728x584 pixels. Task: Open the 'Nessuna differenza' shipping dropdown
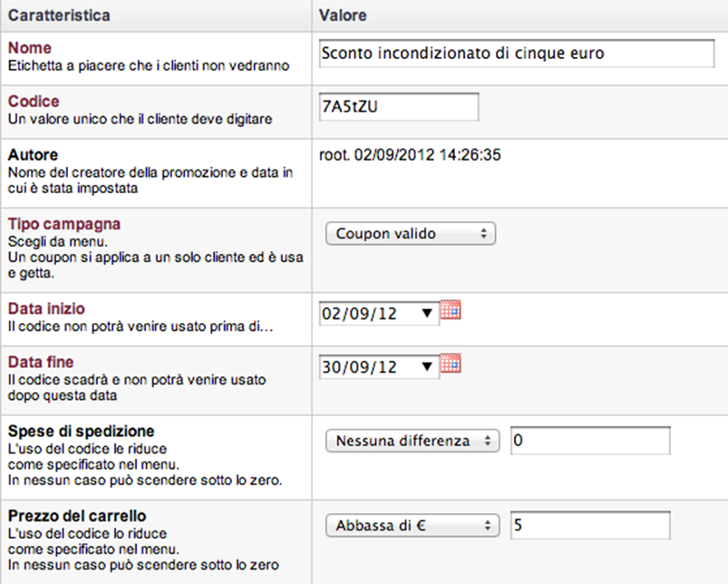413,441
